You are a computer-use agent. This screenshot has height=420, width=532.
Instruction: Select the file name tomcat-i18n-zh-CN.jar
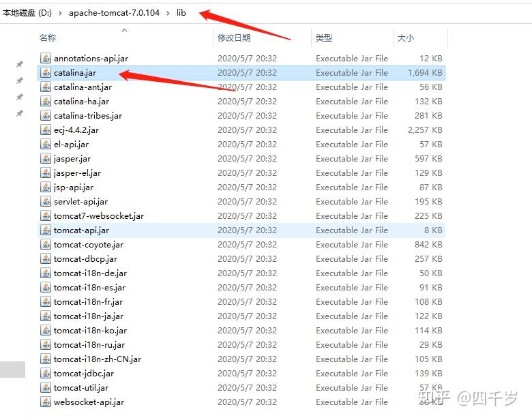pos(98,359)
